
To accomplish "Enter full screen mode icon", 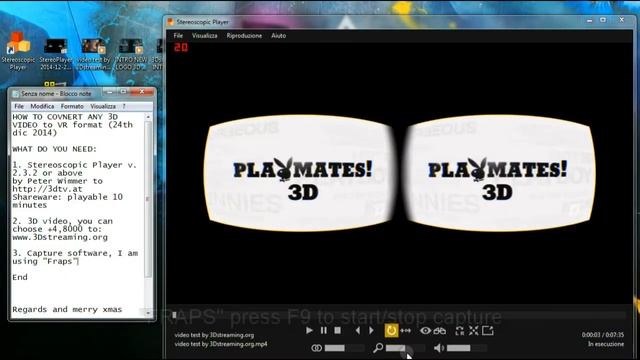I will point(473,331).
